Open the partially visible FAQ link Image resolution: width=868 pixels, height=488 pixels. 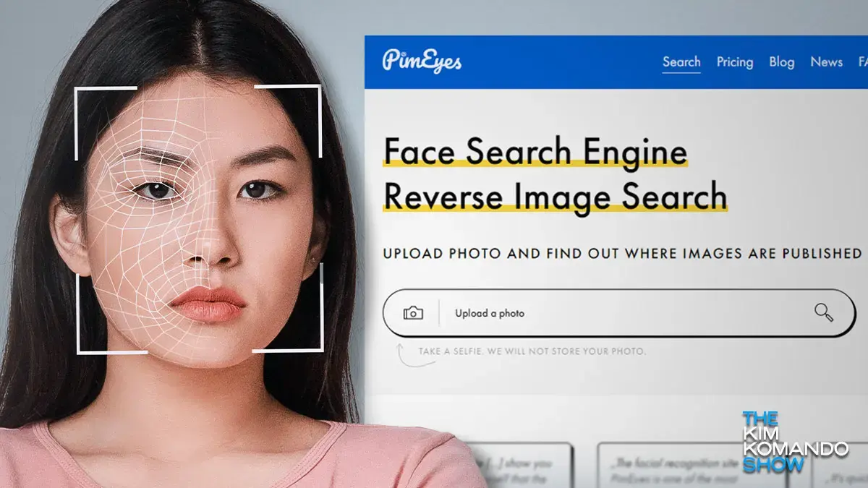862,62
